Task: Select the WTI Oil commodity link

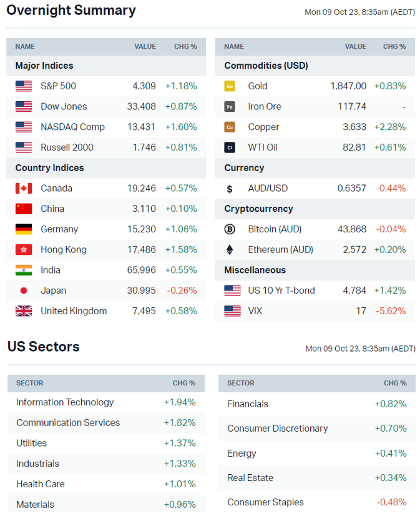Action: [263, 147]
